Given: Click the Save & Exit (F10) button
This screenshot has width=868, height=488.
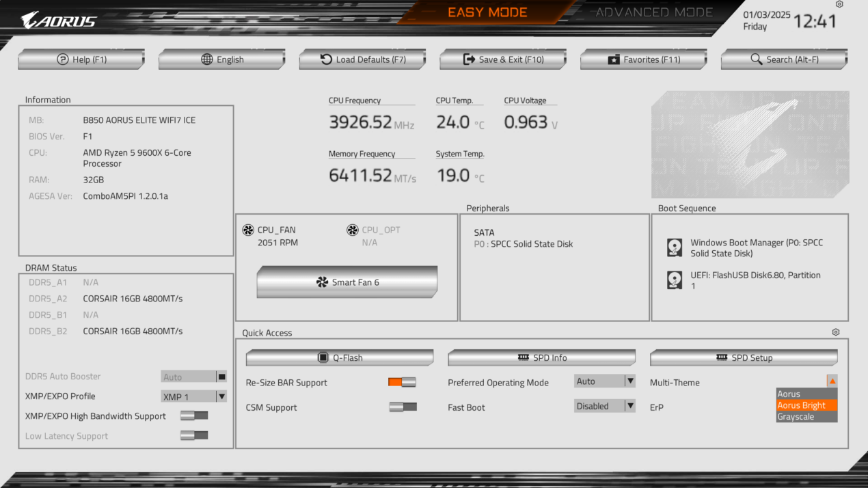Looking at the screenshot, I should click(502, 59).
